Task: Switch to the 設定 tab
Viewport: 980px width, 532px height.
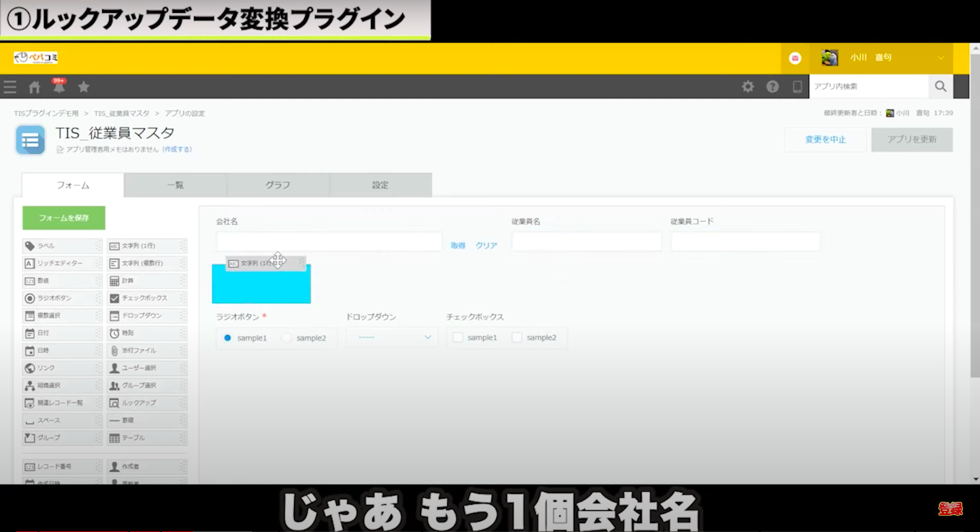Action: pyautogui.click(x=380, y=185)
